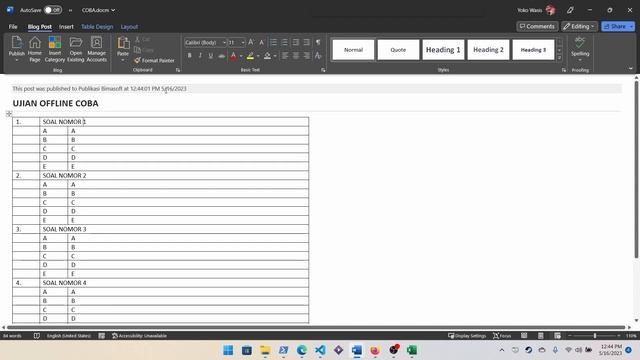Viewport: 640px width, 360px height.
Task: Click the Publish icon in Blog group
Action: click(x=17, y=48)
